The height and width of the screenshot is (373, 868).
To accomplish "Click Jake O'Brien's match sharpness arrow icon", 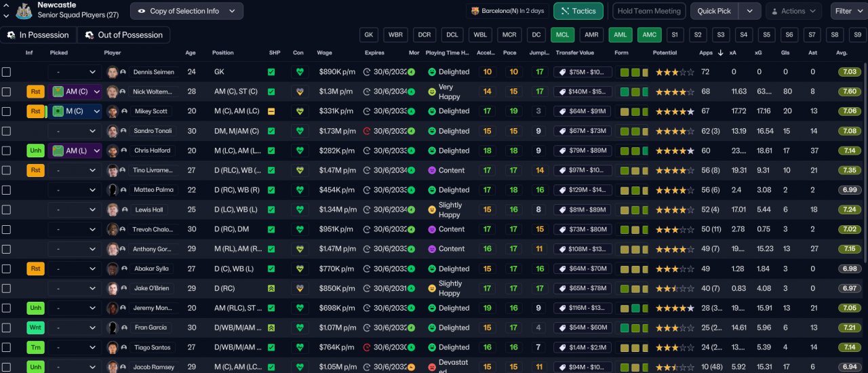I will 271,288.
